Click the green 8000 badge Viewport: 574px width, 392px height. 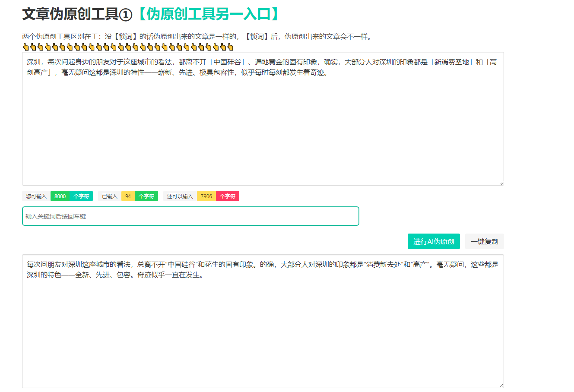pos(60,196)
